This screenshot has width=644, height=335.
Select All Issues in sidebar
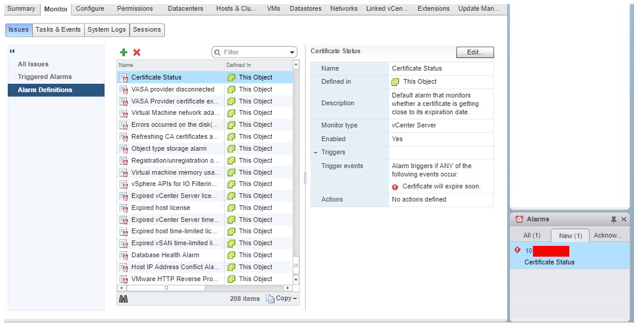click(x=33, y=64)
